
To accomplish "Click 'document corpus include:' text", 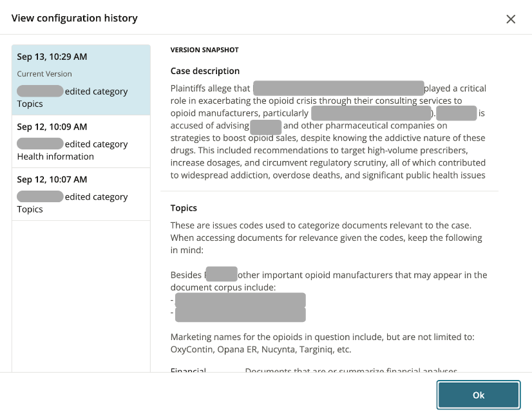I will [x=223, y=287].
